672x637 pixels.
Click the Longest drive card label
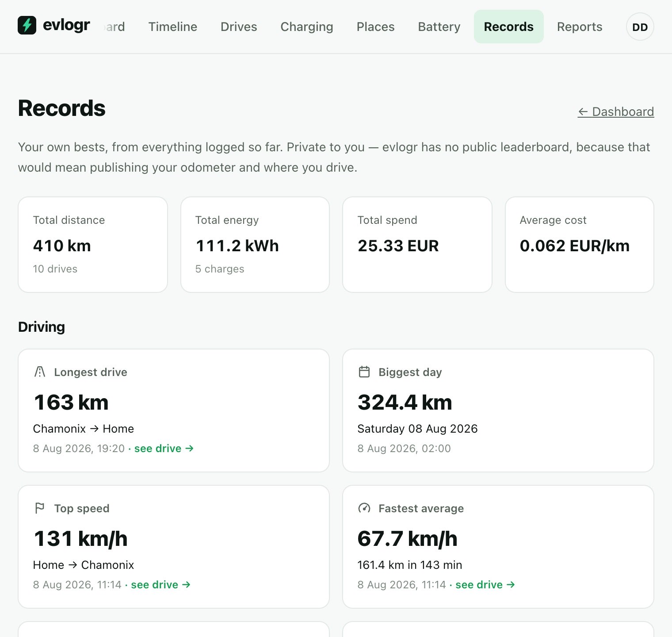click(x=91, y=372)
